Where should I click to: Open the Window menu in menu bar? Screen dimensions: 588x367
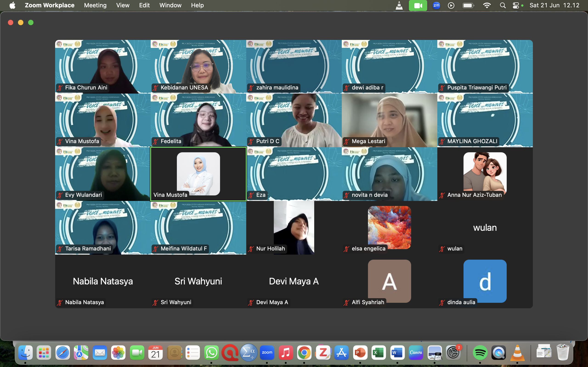tap(170, 5)
